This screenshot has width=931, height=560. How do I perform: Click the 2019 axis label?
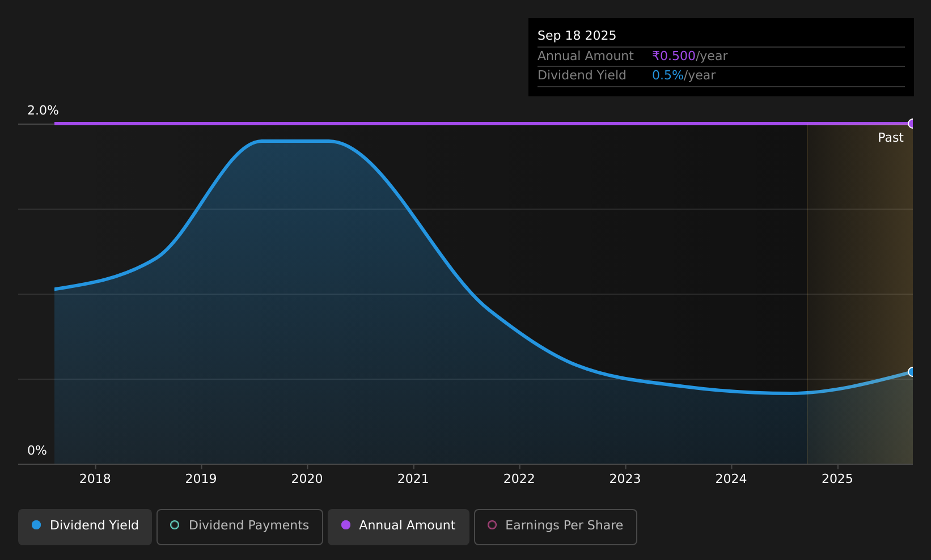[201, 479]
